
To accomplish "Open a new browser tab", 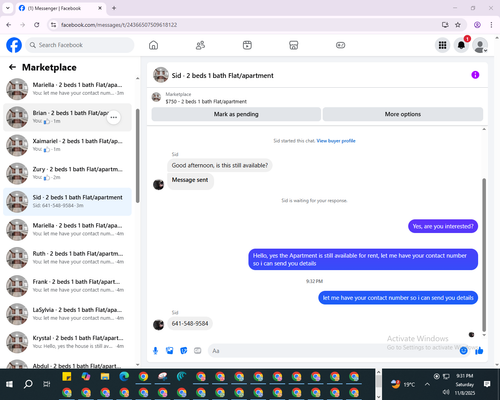I will (x=114, y=8).
